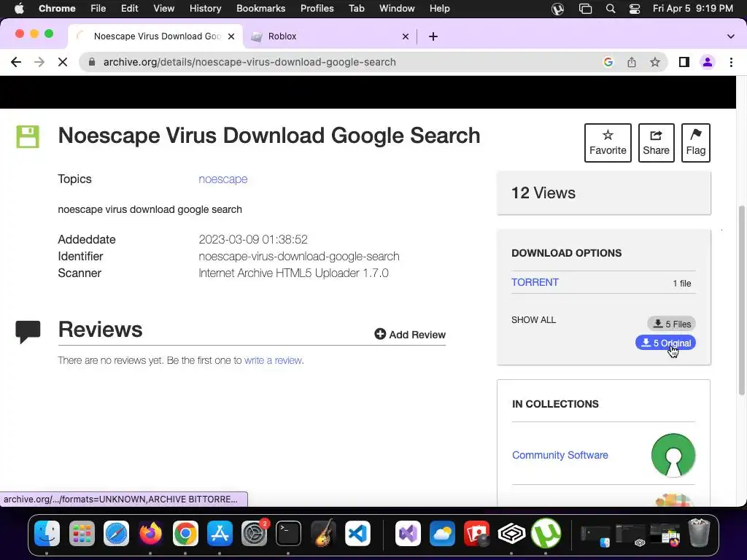Bookmark this tab with the star
Viewport: 747px width, 560px height.
[x=655, y=62]
